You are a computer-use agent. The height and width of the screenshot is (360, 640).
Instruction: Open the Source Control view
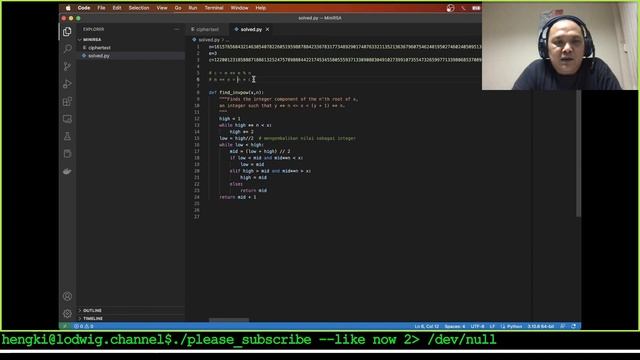(x=67, y=67)
